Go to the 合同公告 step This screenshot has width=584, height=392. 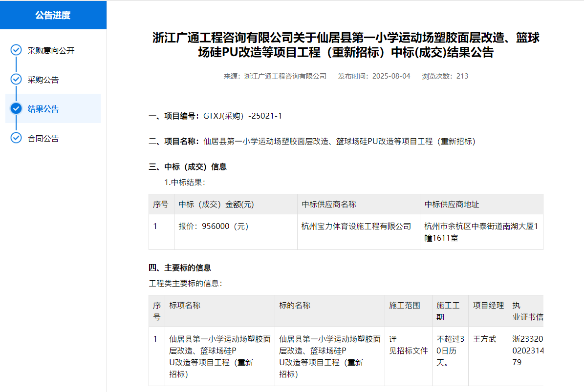pos(43,139)
